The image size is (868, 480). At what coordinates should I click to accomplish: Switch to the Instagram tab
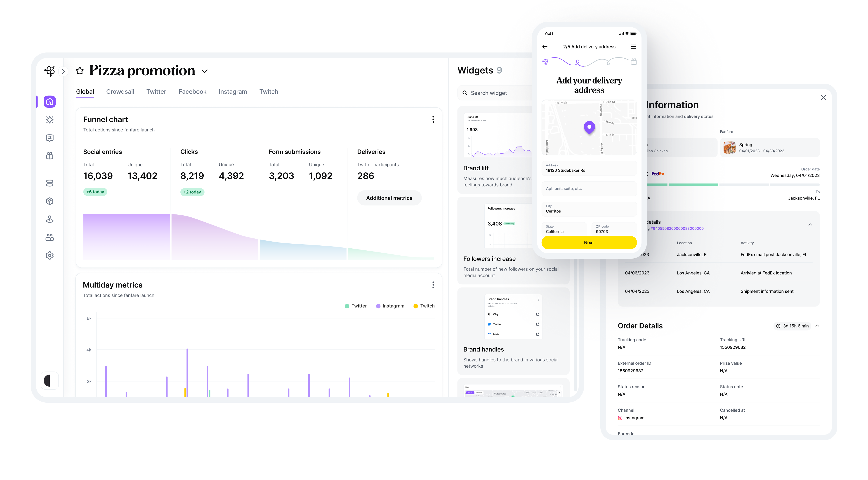tap(233, 92)
